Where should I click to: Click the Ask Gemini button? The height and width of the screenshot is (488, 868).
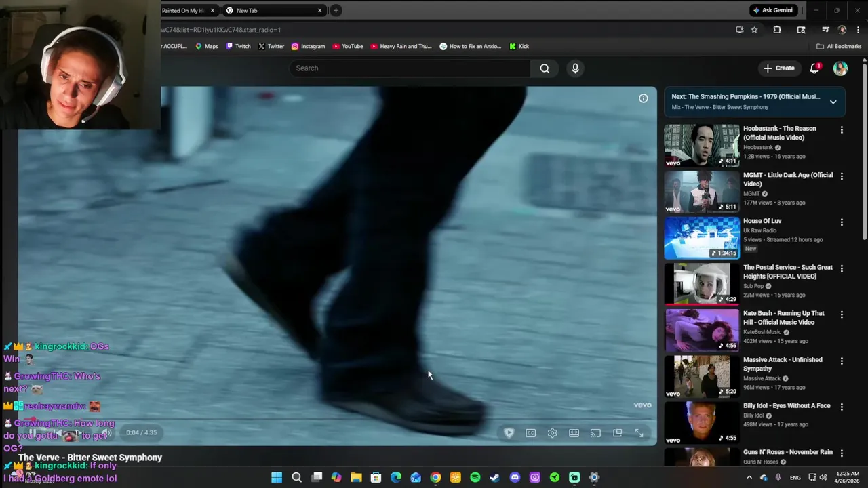coord(772,10)
